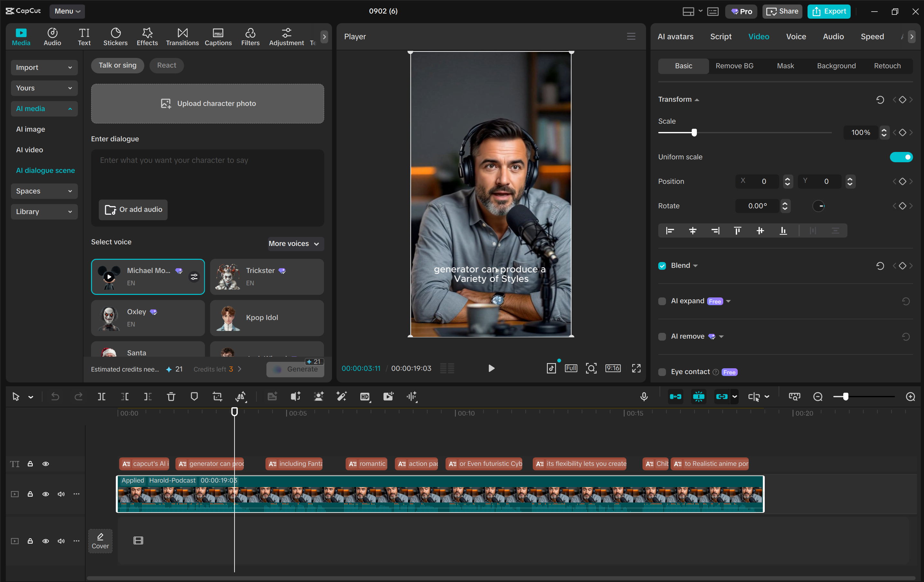Screen dimensions: 924x582
Task: Open the Effects panel
Action: click(x=147, y=37)
